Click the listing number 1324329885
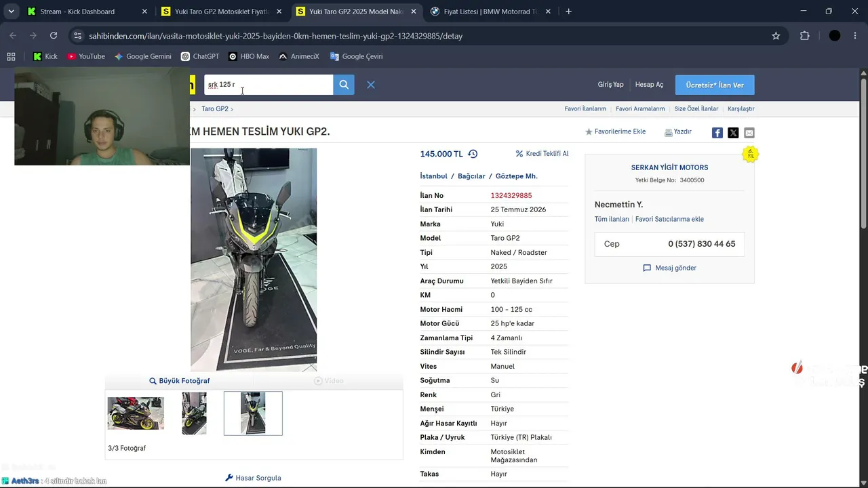This screenshot has width=868, height=488. click(511, 196)
